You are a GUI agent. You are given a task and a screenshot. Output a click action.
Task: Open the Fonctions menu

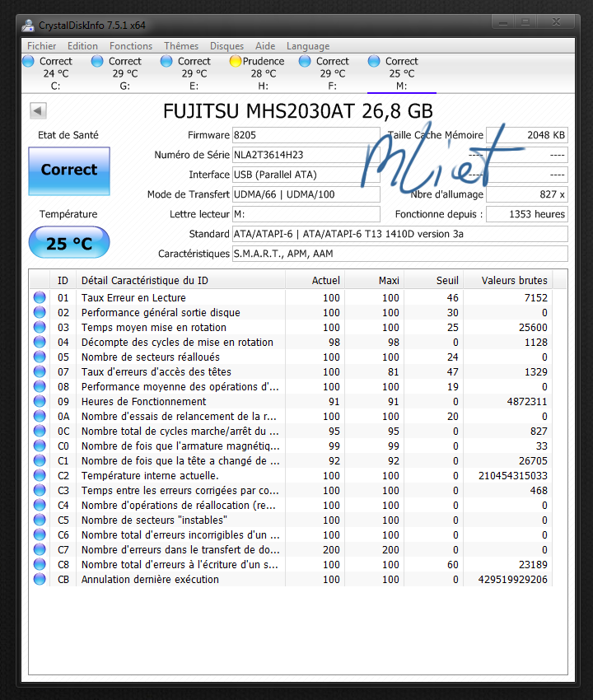[x=131, y=46]
